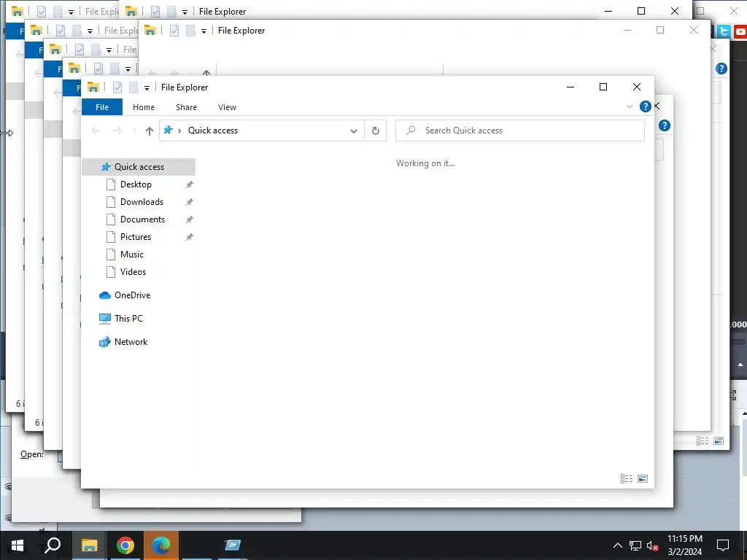Viewport: 747px width, 560px height.
Task: Click the File Explorer taskbar icon
Action: coord(89,545)
